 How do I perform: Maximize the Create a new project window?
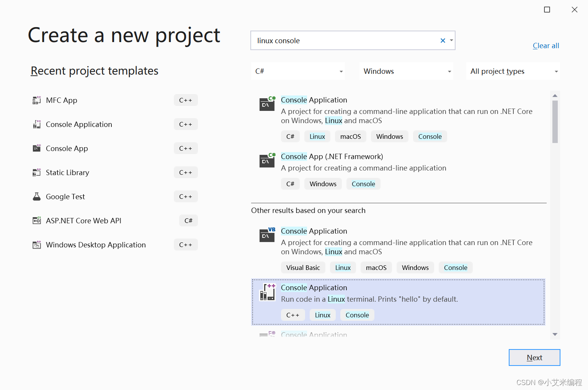547,10
